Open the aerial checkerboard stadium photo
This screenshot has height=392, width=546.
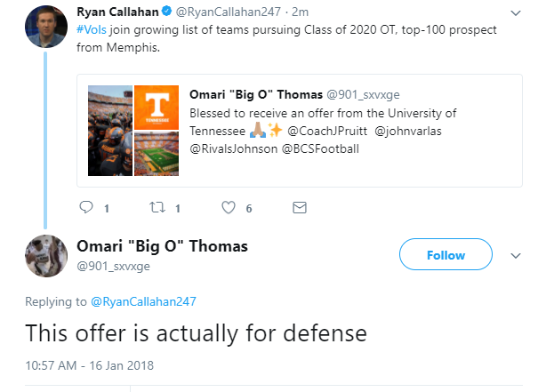click(x=157, y=154)
